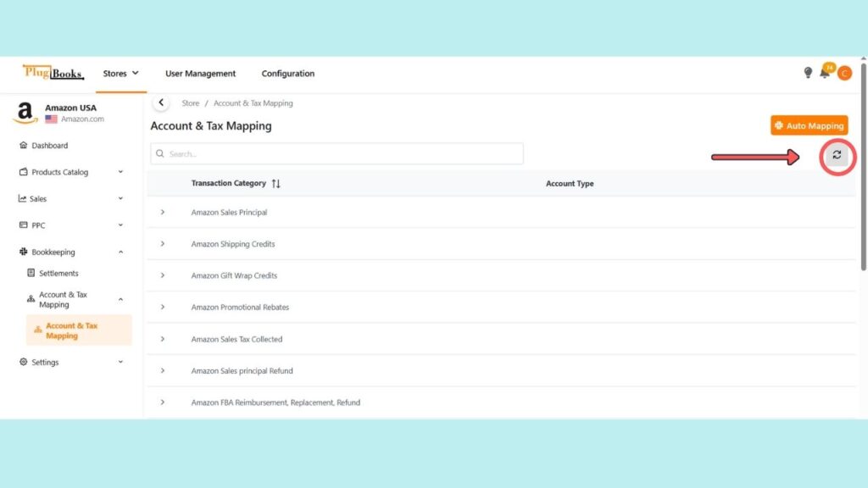This screenshot has height=488, width=868.
Task: Click the search magnifier icon
Action: point(160,153)
